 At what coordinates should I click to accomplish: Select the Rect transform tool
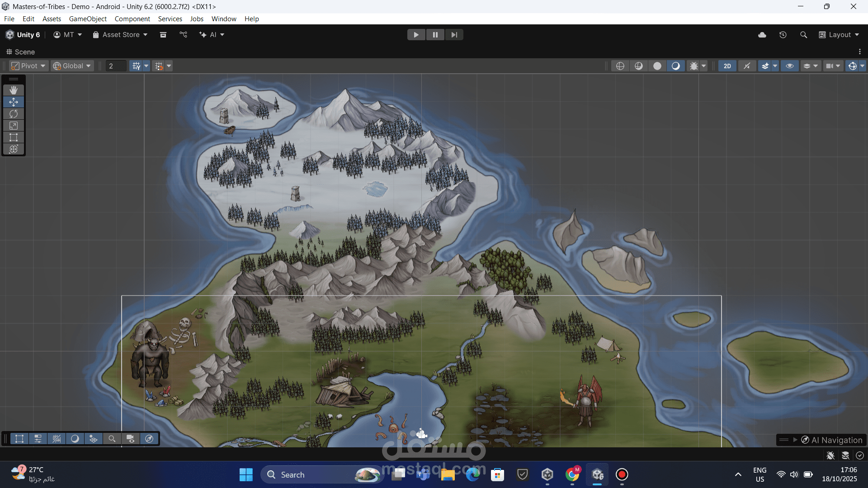14,137
